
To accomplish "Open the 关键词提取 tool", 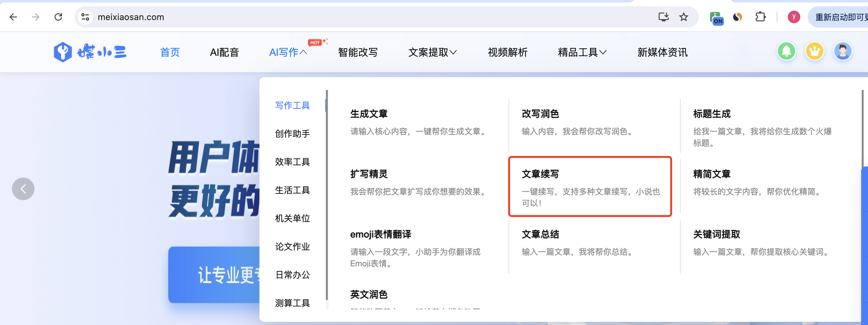I will [x=716, y=234].
